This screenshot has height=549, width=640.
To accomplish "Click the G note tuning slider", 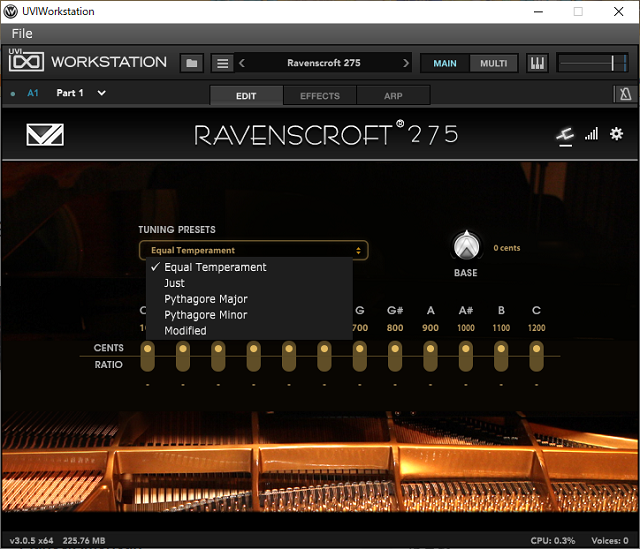I will [360, 357].
